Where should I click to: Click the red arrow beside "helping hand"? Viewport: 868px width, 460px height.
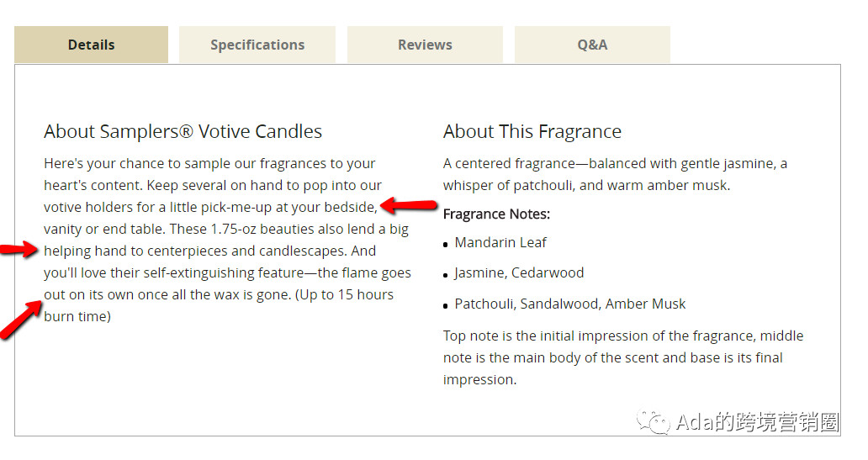(19, 249)
